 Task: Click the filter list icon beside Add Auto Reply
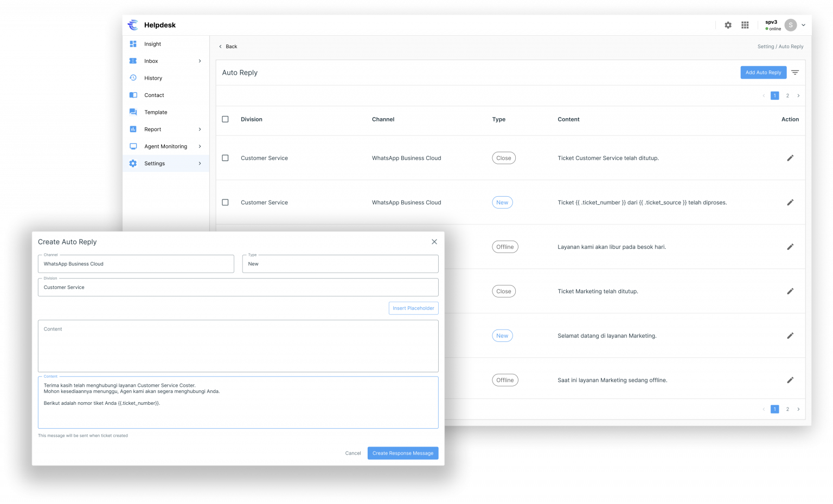(x=795, y=73)
